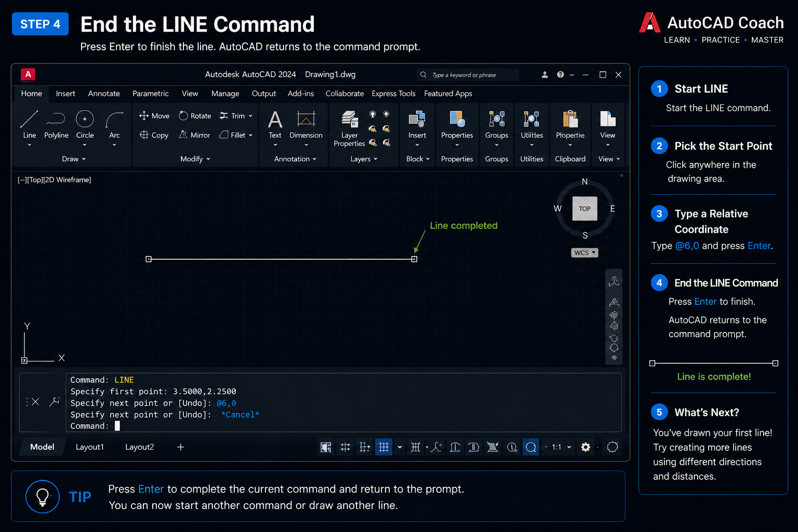The image size is (798, 532).
Task: Toggle the light bulb layer on/off icon
Action: pyautogui.click(x=373, y=114)
